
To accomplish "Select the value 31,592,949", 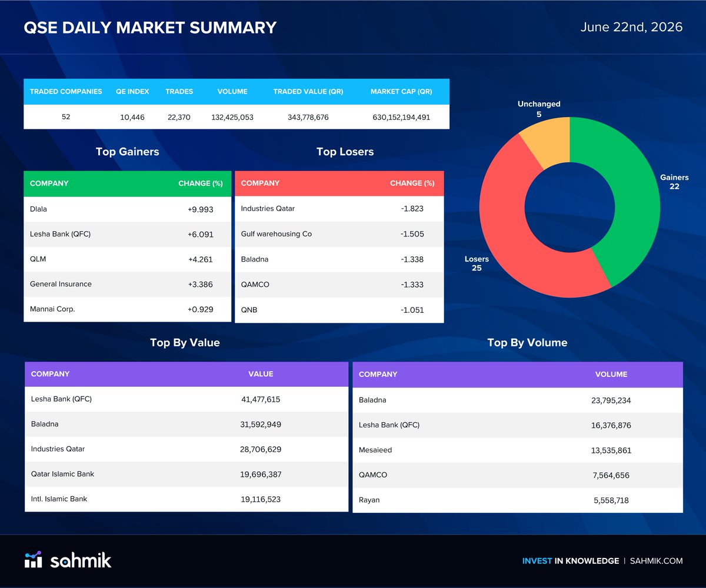I will point(261,424).
